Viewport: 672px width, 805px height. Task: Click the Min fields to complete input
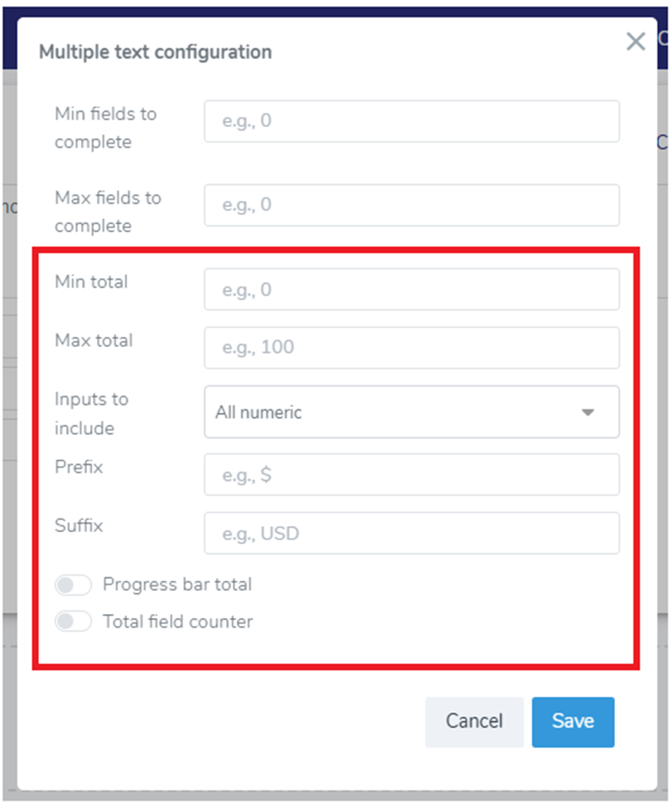pos(411,121)
